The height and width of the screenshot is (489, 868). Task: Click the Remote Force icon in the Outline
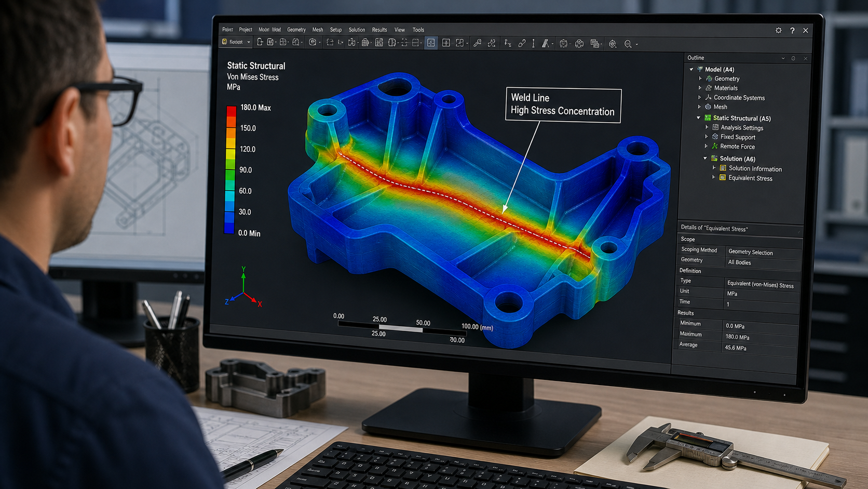click(715, 147)
